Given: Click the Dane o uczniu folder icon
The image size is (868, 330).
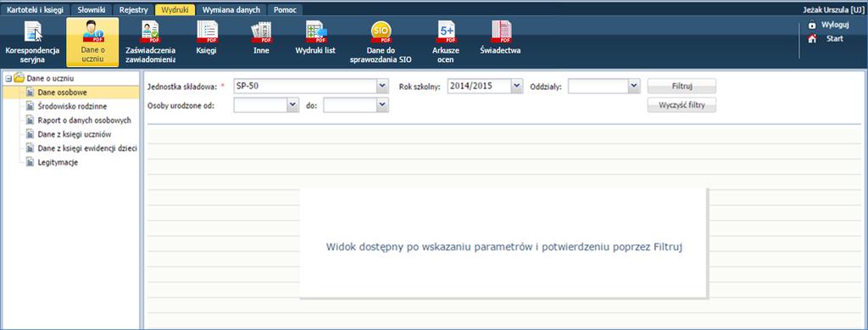Looking at the screenshot, I should point(19,78).
